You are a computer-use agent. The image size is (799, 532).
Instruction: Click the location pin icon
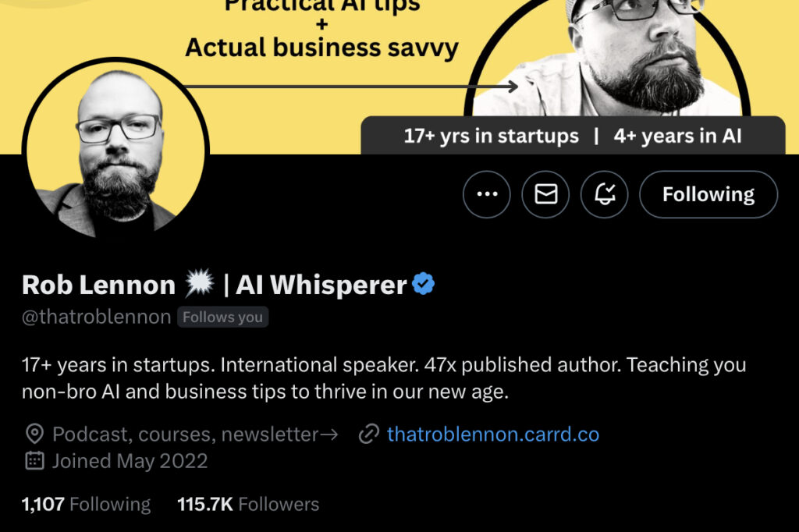pos(34,434)
